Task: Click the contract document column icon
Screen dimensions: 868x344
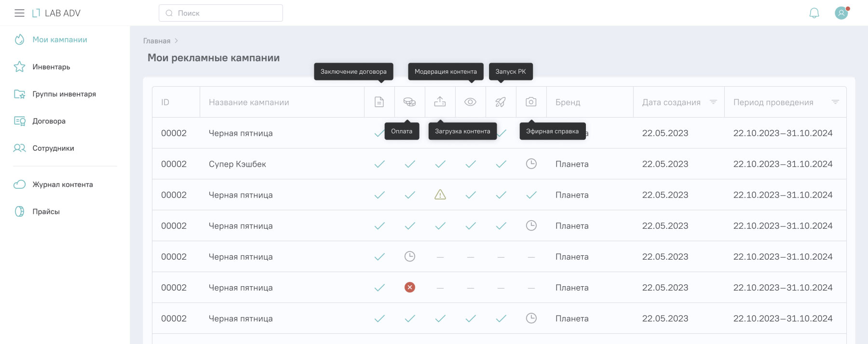Action: [x=380, y=102]
